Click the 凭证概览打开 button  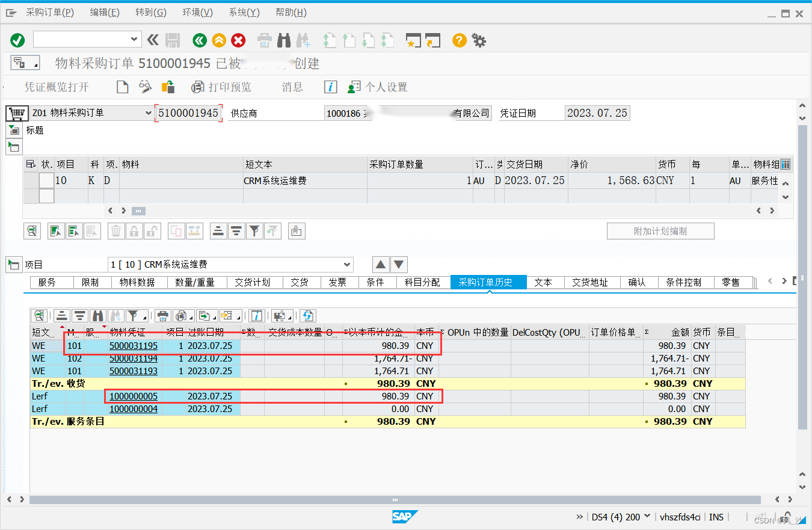57,87
